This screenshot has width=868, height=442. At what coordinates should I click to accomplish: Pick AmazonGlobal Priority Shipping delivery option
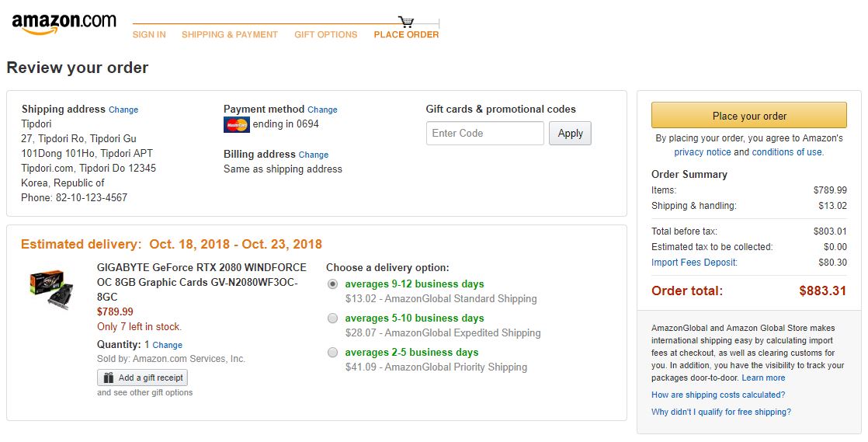click(x=333, y=353)
